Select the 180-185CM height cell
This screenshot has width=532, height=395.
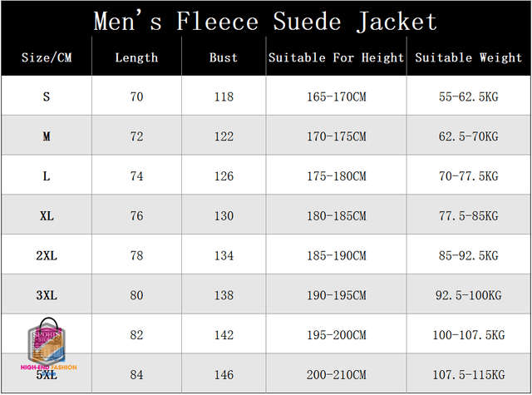(x=336, y=216)
